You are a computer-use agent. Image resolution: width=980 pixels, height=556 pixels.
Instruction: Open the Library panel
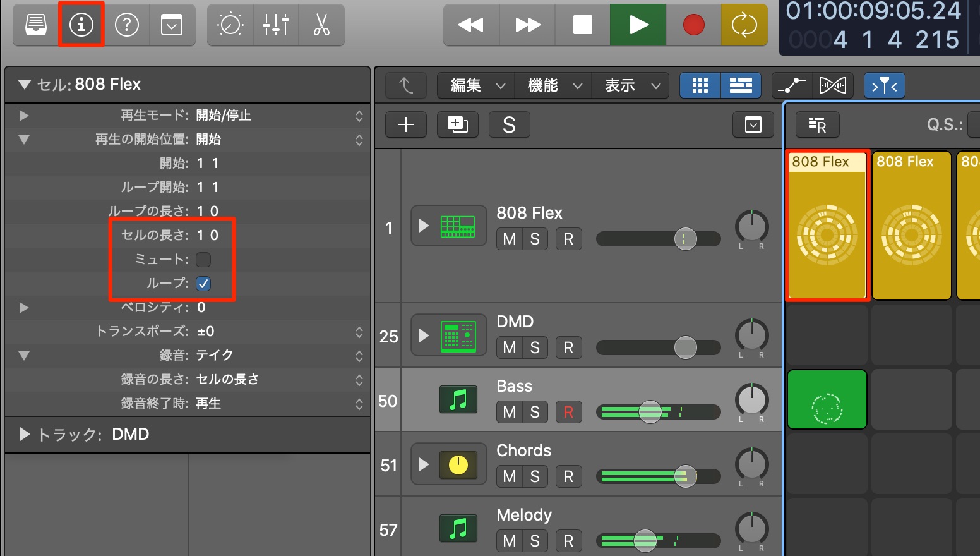click(36, 25)
